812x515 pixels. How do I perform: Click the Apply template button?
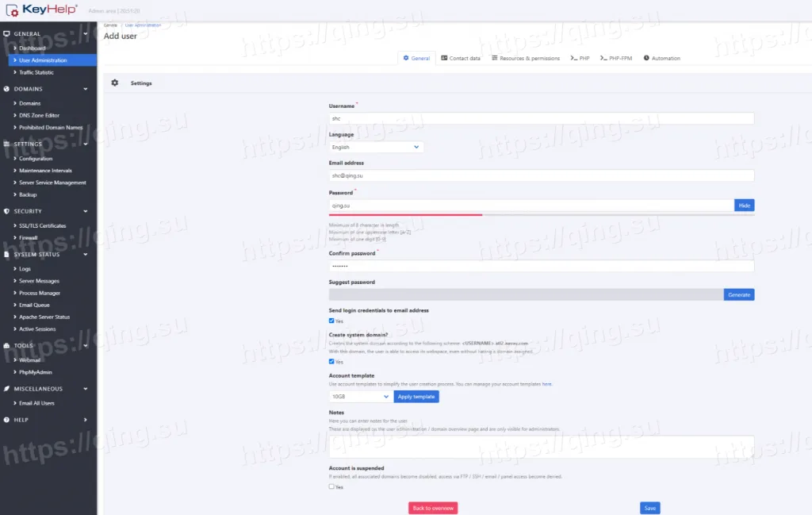(416, 396)
